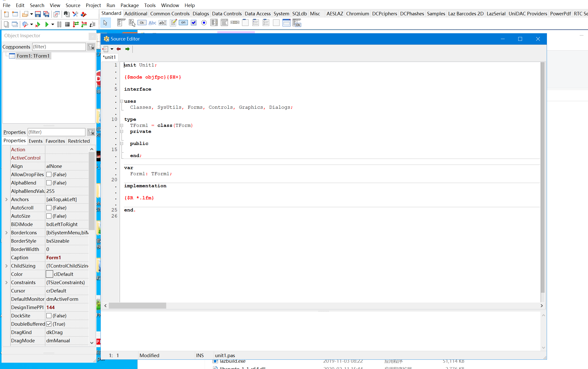Toggle the DoubleBuffered checkbox
The height and width of the screenshot is (369, 588).
tap(49, 324)
